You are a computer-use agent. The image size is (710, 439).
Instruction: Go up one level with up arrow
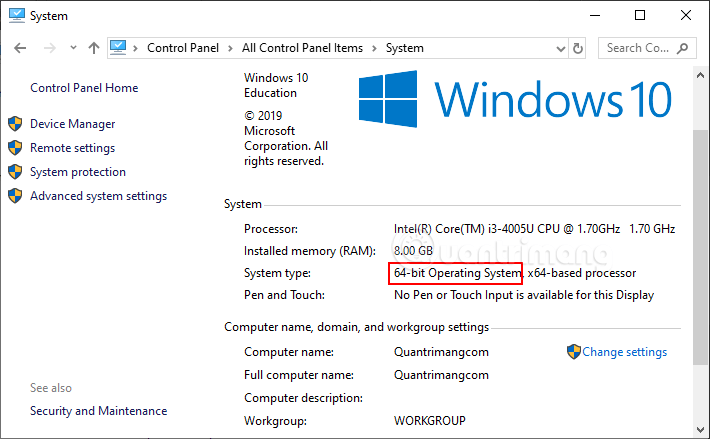coord(94,48)
